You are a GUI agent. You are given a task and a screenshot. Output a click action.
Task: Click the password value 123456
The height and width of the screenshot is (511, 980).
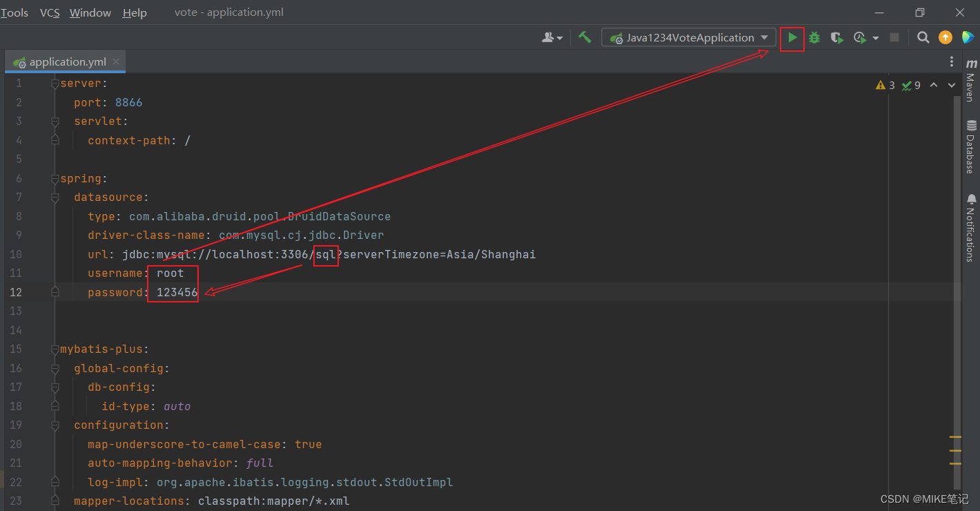tap(177, 292)
